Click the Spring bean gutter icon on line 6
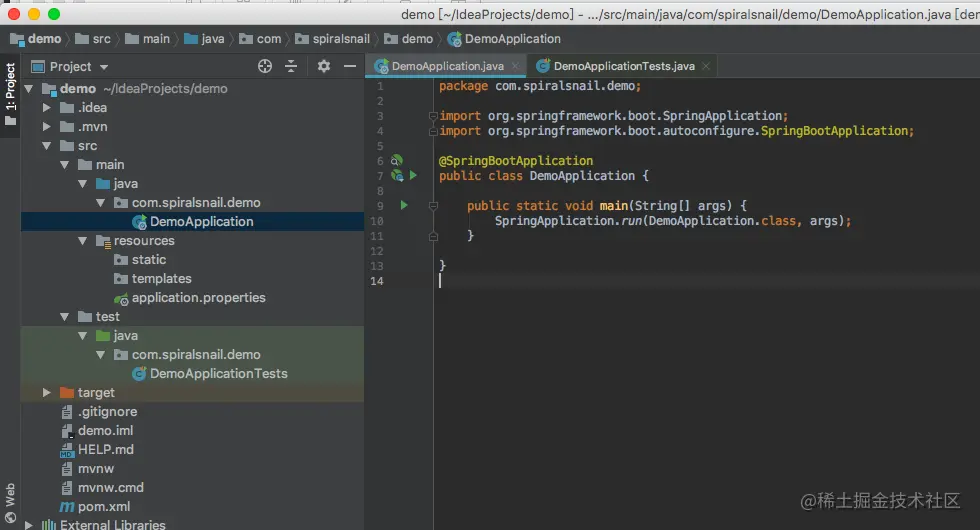This screenshot has width=980, height=530. click(397, 161)
